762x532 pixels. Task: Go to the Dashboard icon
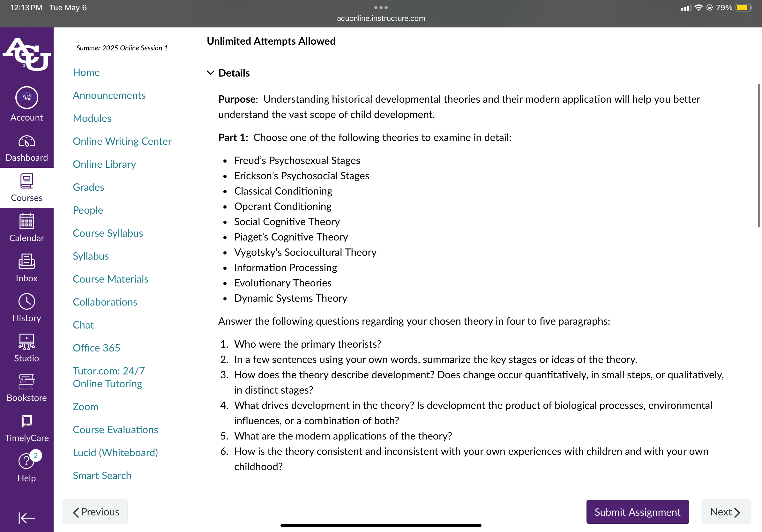click(26, 142)
